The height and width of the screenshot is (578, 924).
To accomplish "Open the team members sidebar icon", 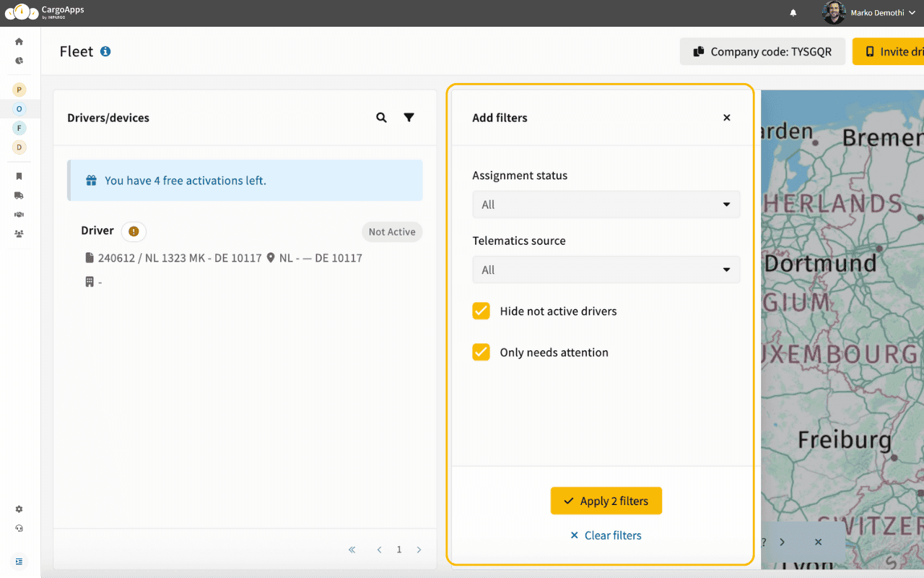I will pyautogui.click(x=19, y=233).
